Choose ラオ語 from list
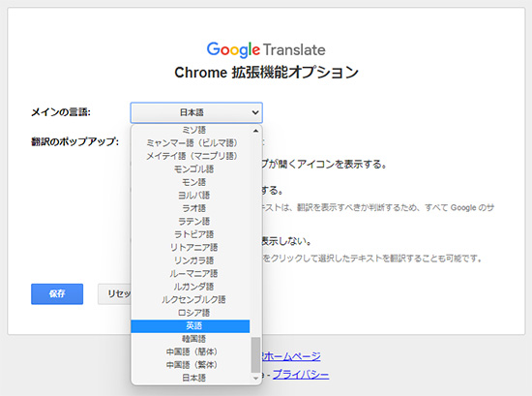This screenshot has width=532, height=396. tap(191, 208)
